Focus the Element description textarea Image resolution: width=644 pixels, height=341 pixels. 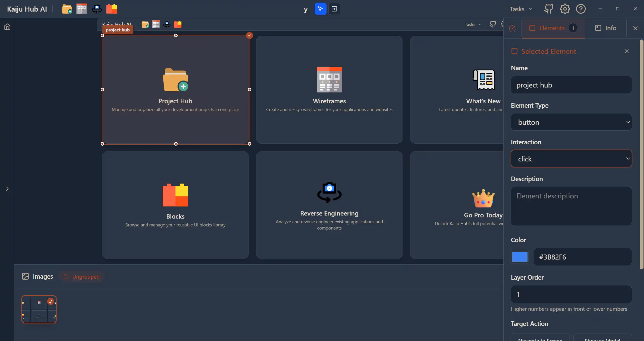pyautogui.click(x=571, y=206)
